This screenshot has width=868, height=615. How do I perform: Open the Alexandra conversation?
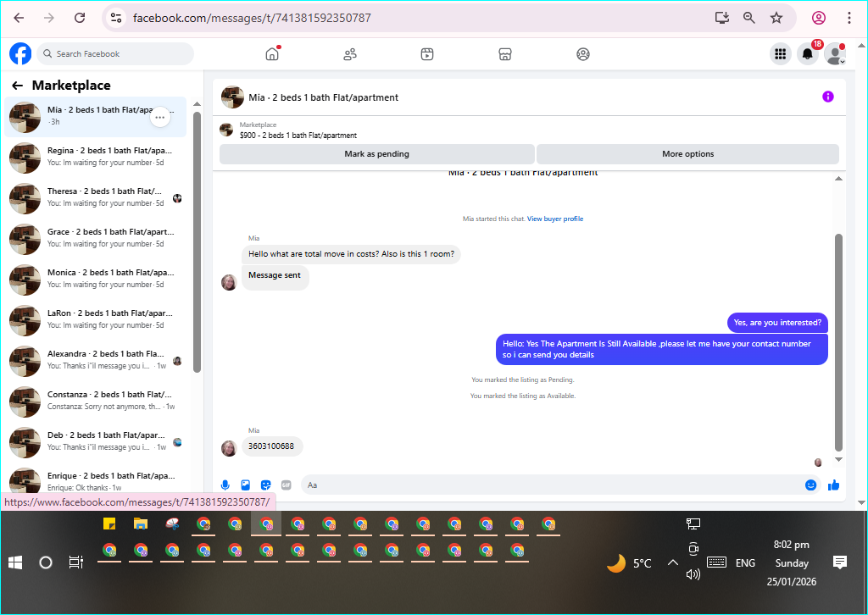(x=95, y=361)
